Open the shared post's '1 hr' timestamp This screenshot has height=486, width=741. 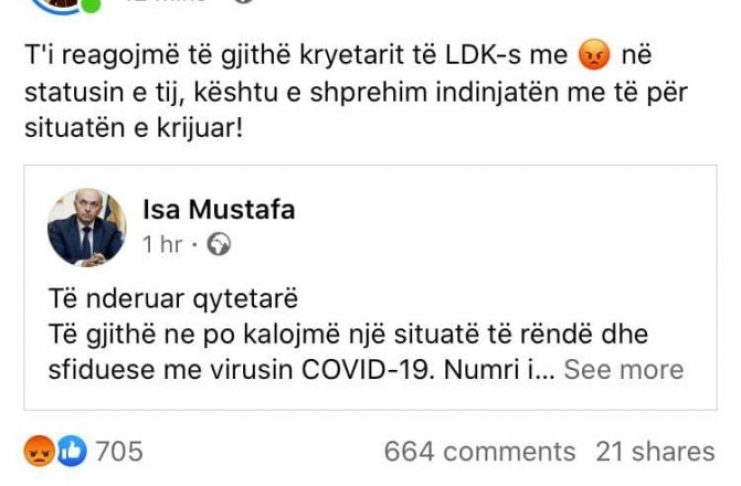click(163, 244)
